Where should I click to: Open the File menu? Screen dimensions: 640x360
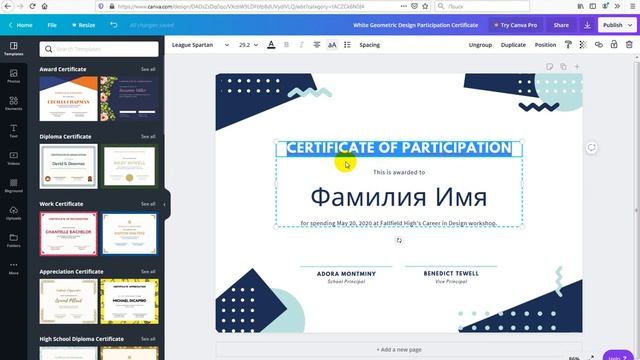click(52, 25)
